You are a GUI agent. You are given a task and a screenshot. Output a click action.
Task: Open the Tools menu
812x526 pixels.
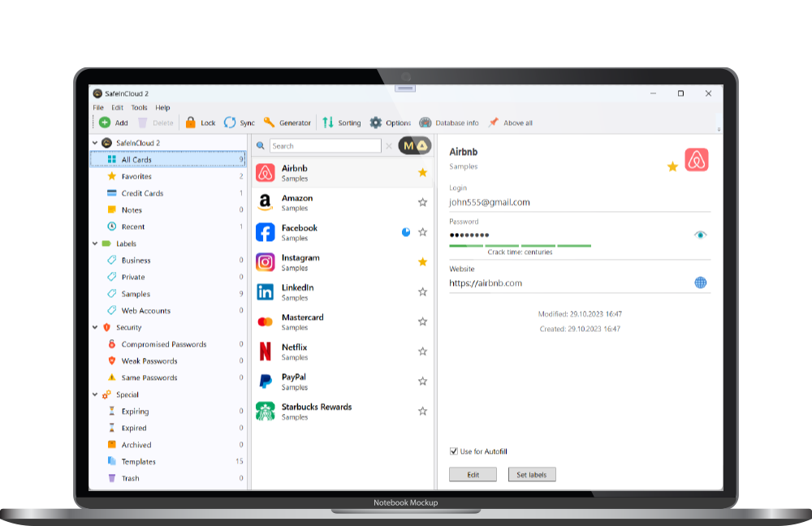140,108
